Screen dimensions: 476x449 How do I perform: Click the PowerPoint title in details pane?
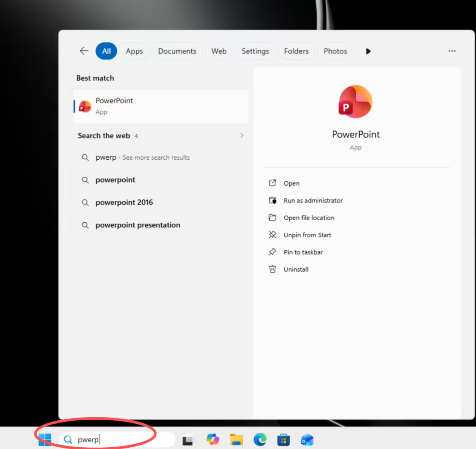(356, 134)
